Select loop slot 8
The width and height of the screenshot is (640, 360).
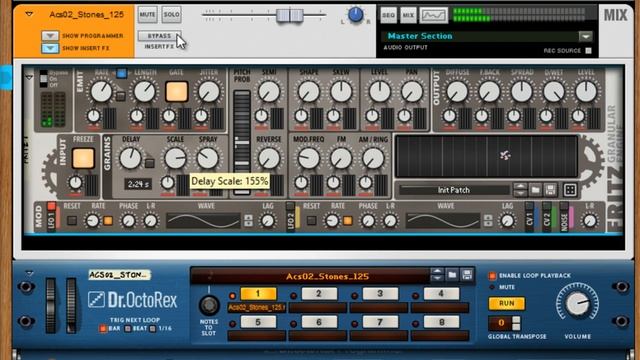[441, 322]
